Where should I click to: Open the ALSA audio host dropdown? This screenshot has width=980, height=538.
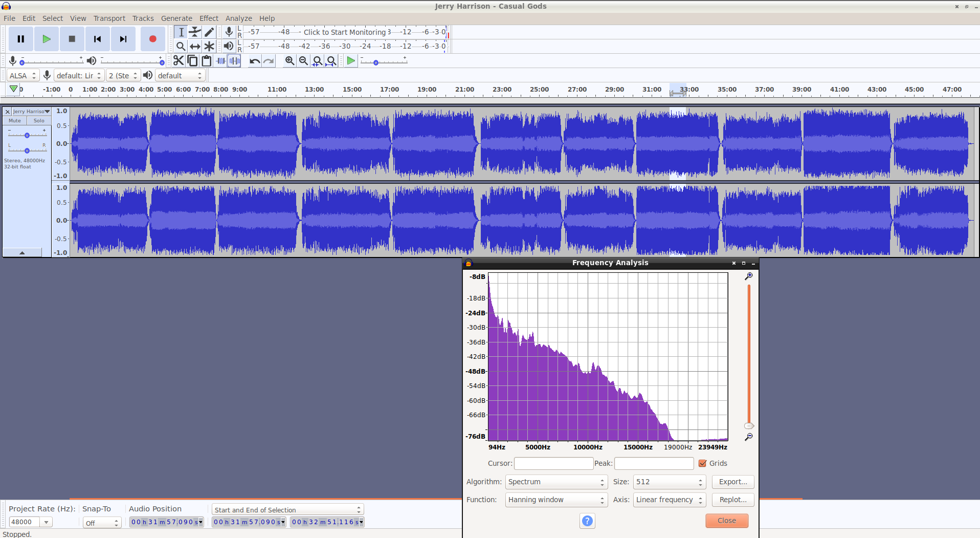coord(23,76)
